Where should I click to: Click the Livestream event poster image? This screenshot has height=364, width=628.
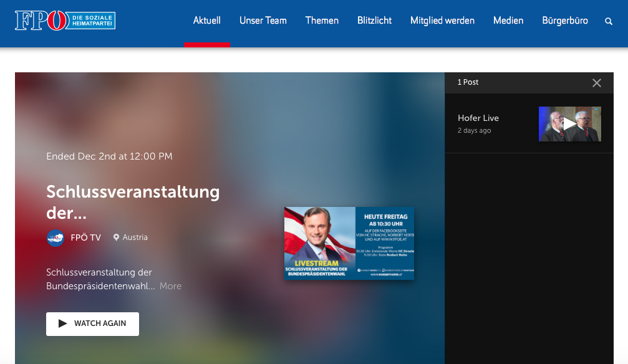point(349,243)
